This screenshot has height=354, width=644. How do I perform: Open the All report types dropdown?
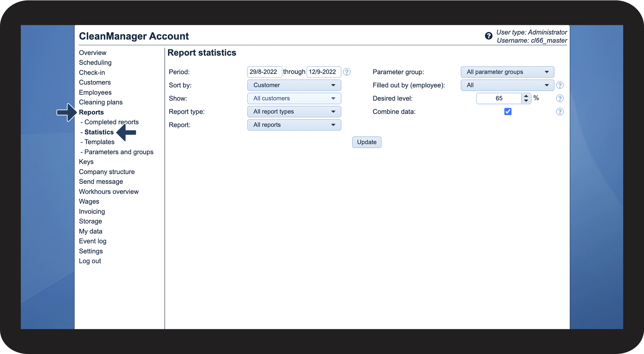[x=294, y=112]
